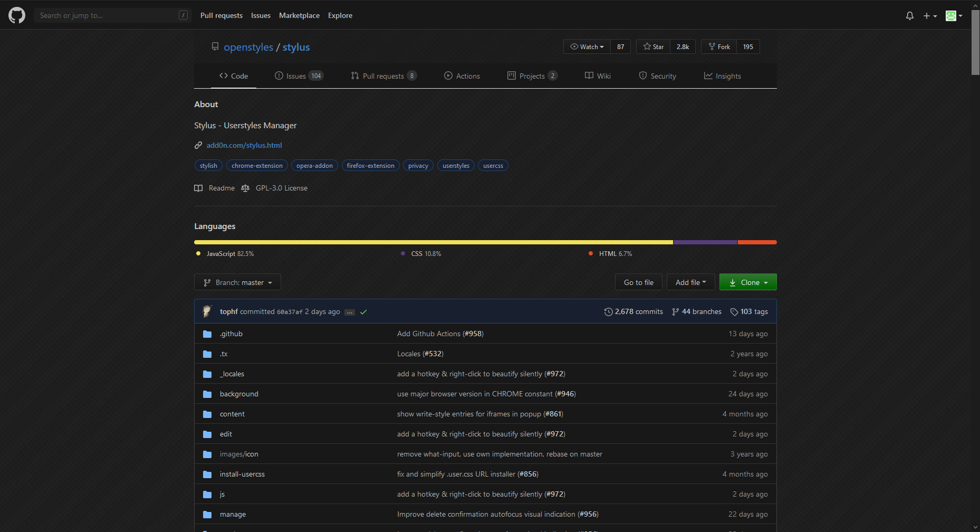Open the green Clone dropdown
Viewport: 980px width, 532px height.
[x=748, y=282]
